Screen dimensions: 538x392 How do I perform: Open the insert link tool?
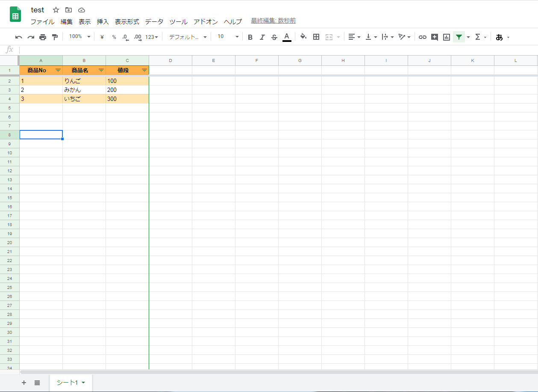[422, 37]
